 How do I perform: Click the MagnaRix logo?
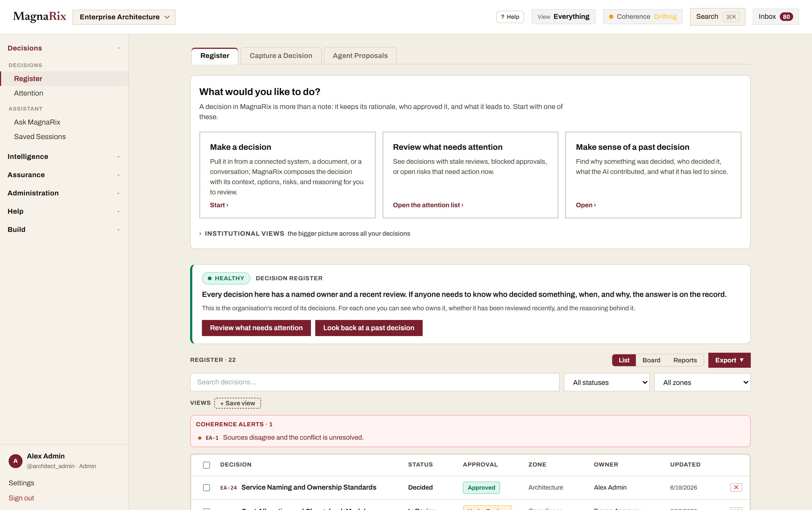tap(39, 17)
